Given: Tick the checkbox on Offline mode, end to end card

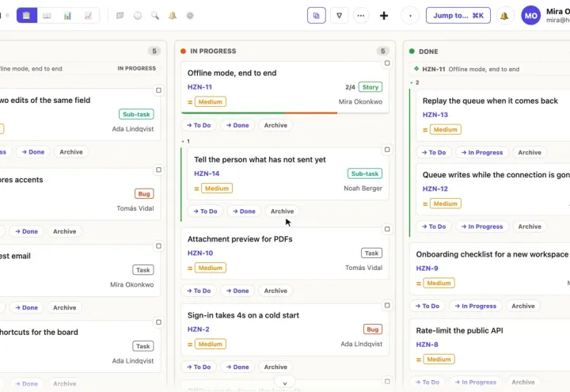Looking at the screenshot, I should click(x=387, y=63).
